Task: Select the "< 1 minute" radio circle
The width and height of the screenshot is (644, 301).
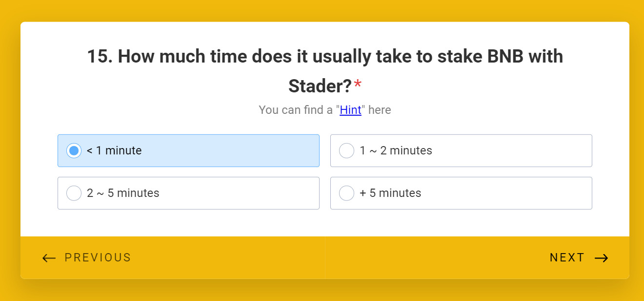Action: tap(74, 150)
